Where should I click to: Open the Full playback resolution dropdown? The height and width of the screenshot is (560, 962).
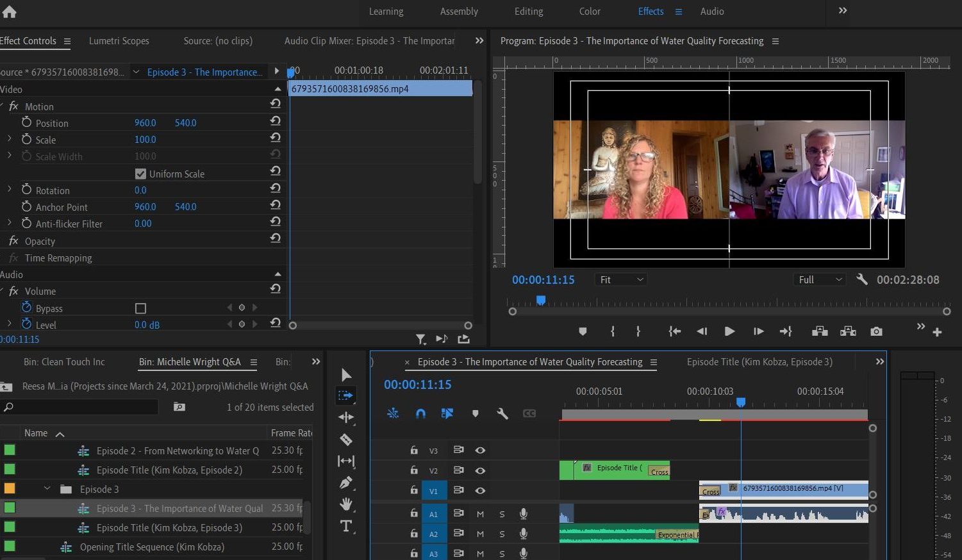click(820, 280)
